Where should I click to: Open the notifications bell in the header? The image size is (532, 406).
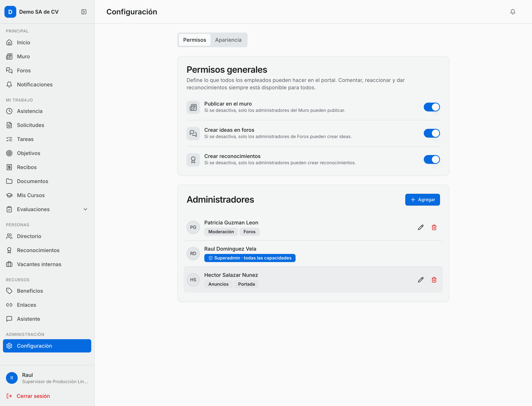pos(513,12)
